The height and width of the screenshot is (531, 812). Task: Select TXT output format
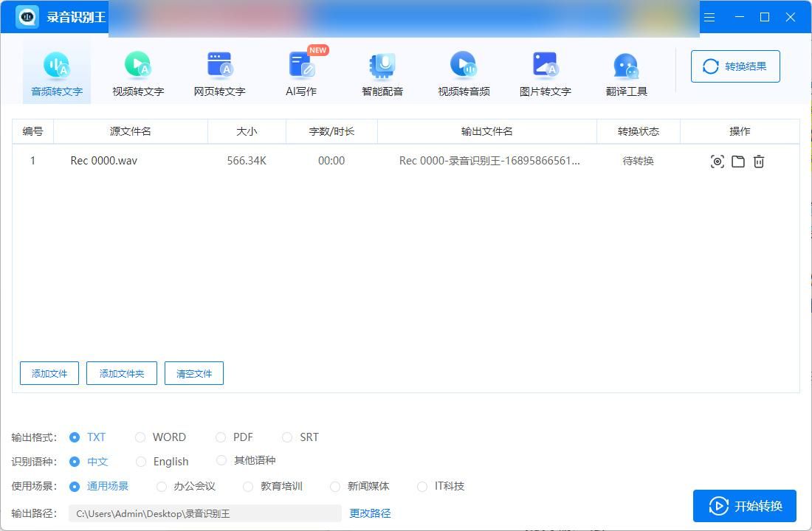click(75, 437)
